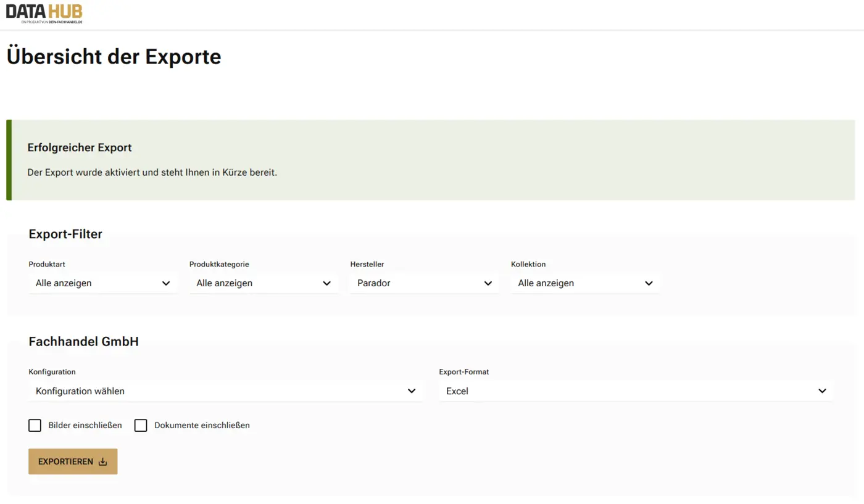Click the chevron arrow of the Produktart filter
This screenshot has width=864, height=504.
166,283
